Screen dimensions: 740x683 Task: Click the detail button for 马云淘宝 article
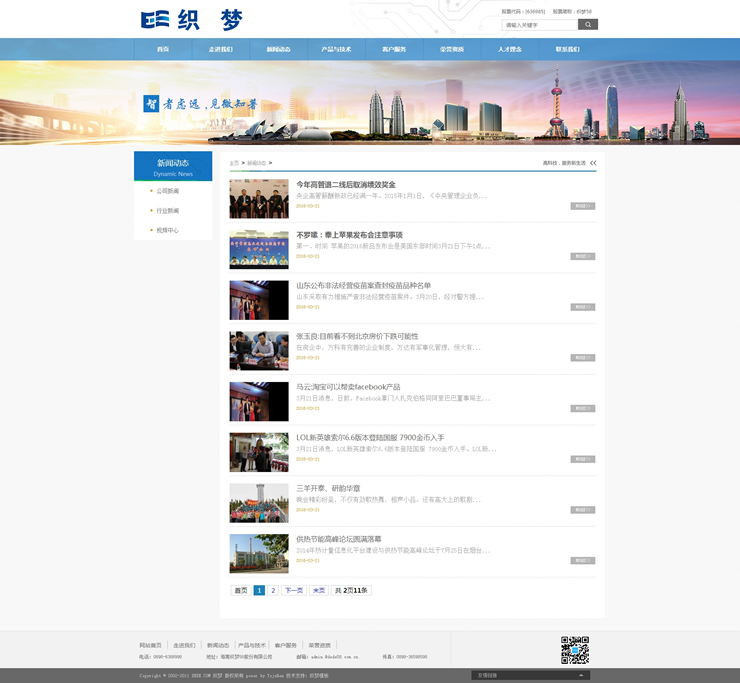[582, 408]
